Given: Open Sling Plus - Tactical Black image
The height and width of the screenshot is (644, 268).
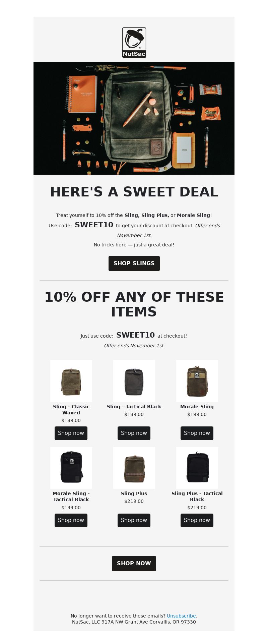Looking at the screenshot, I should click(x=197, y=468).
